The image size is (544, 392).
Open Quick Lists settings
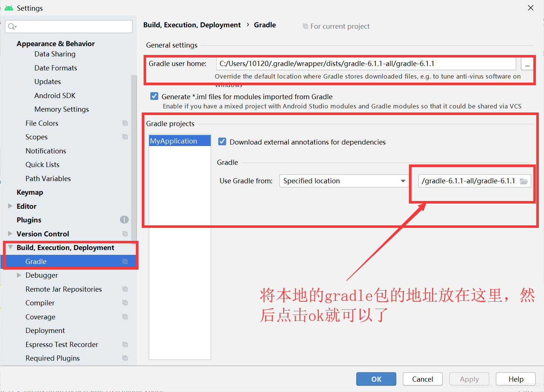42,164
